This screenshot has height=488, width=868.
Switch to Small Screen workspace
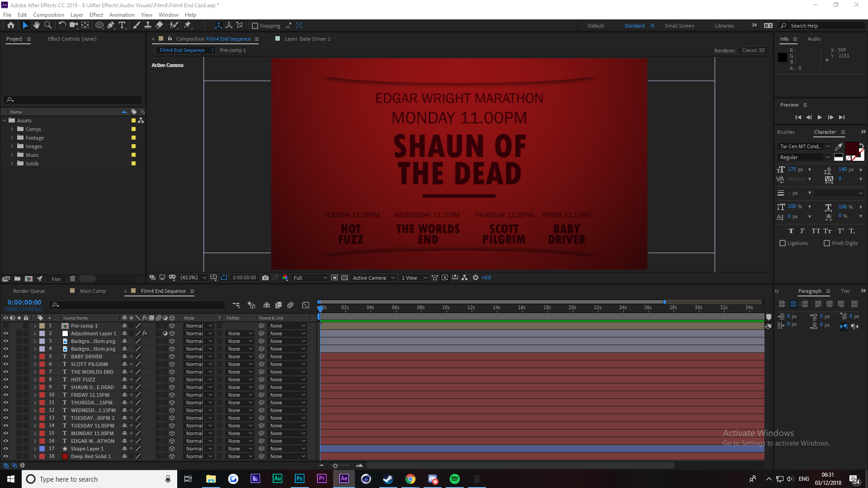pos(679,26)
